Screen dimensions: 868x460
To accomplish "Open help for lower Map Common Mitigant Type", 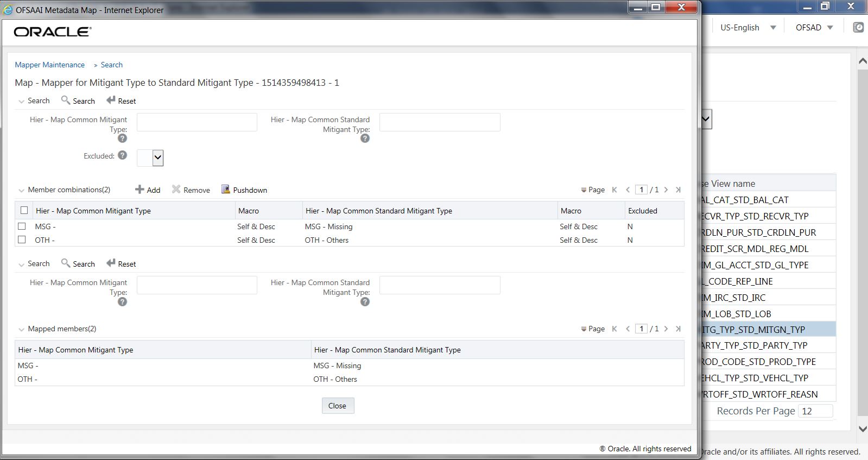I will point(123,301).
